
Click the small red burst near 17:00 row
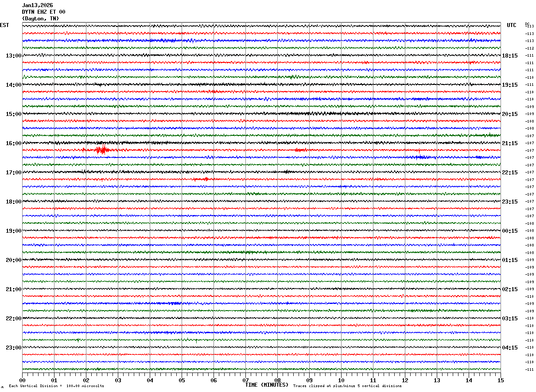coord(201,179)
